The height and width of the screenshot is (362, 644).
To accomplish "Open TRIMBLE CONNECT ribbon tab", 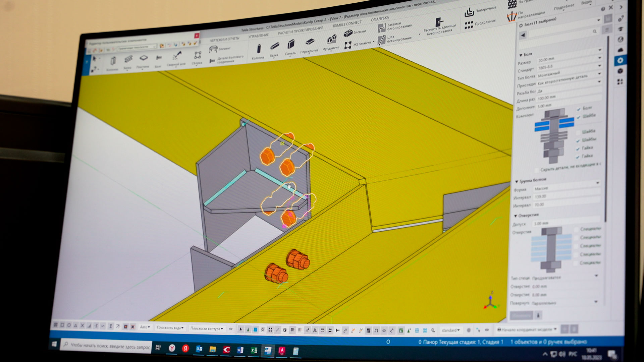I will tap(347, 24).
